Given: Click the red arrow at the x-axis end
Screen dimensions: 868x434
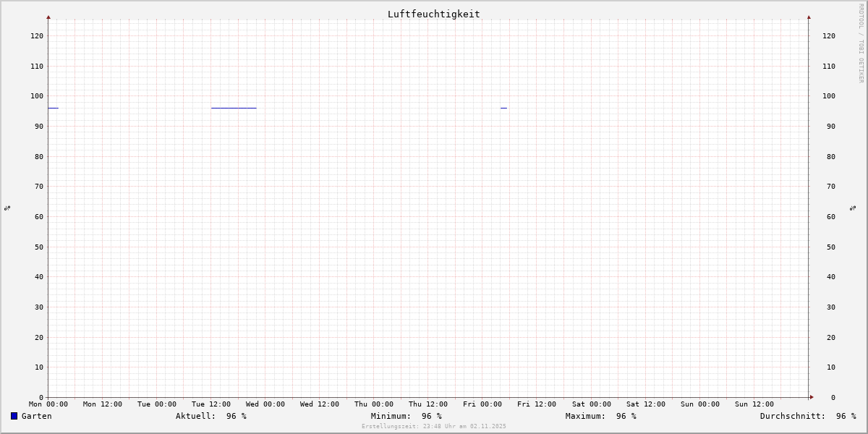Looking at the screenshot, I should [811, 397].
